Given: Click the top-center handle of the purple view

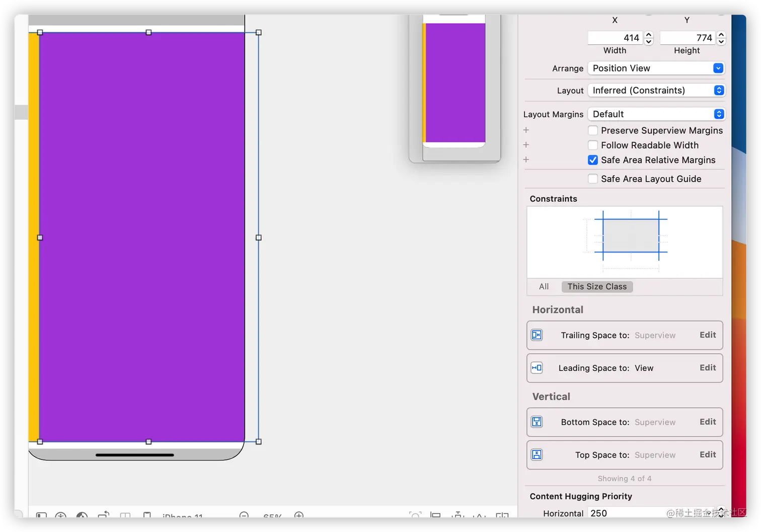Looking at the screenshot, I should (x=148, y=32).
